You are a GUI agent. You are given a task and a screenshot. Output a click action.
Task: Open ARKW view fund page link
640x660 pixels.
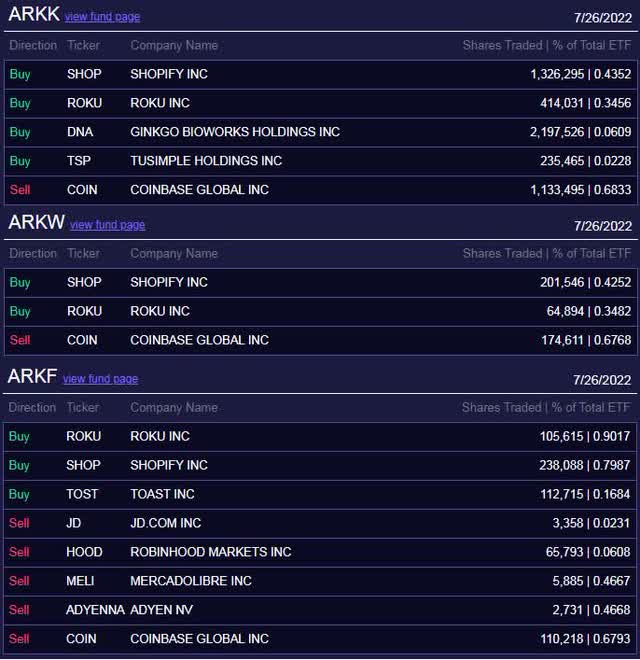pos(107,225)
